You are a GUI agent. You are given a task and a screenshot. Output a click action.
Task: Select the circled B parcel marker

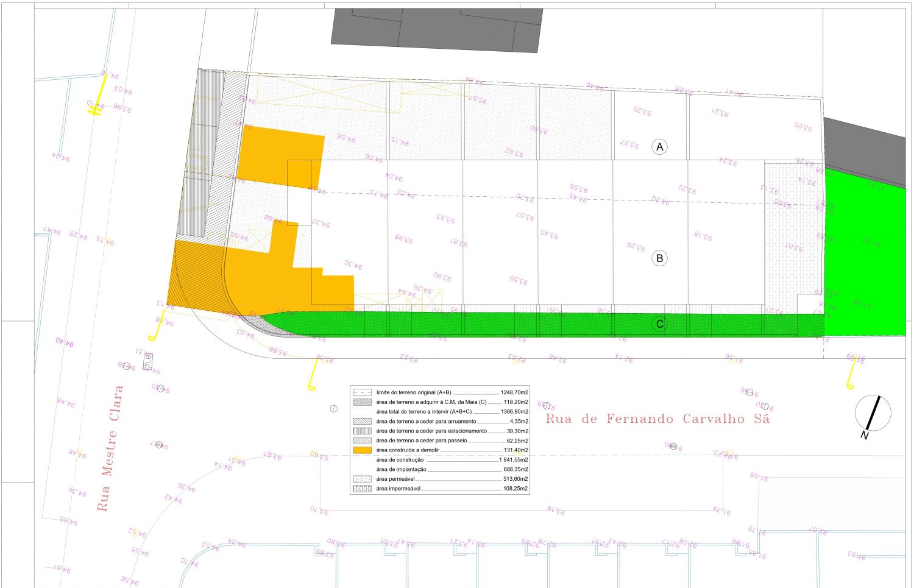659,258
